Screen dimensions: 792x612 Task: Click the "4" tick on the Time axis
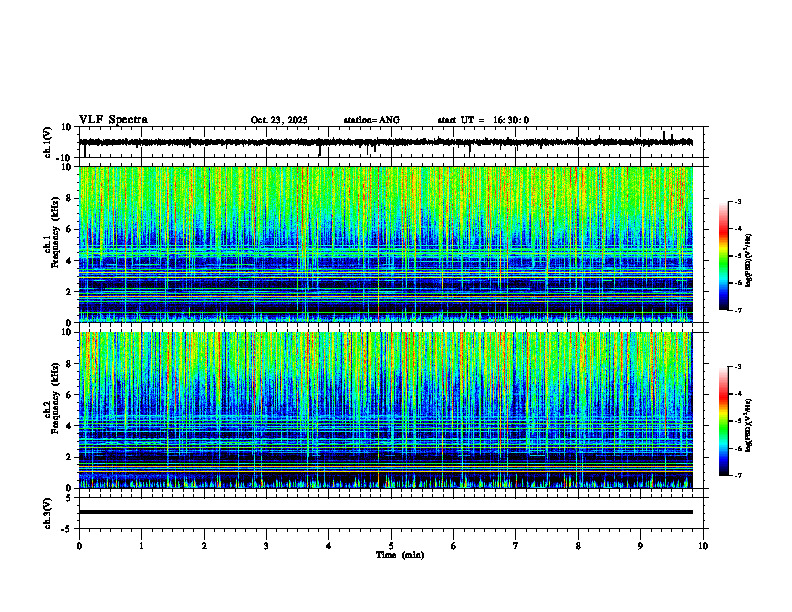click(x=329, y=546)
